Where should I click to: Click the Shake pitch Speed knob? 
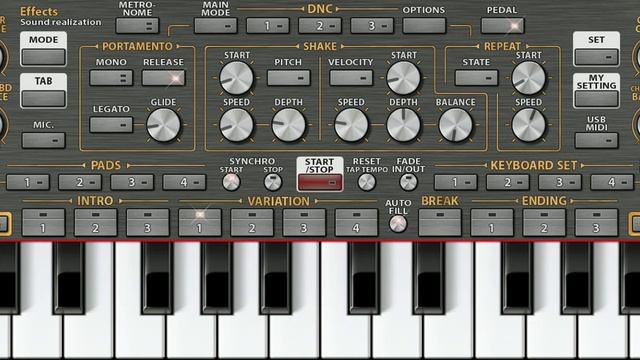(x=236, y=125)
